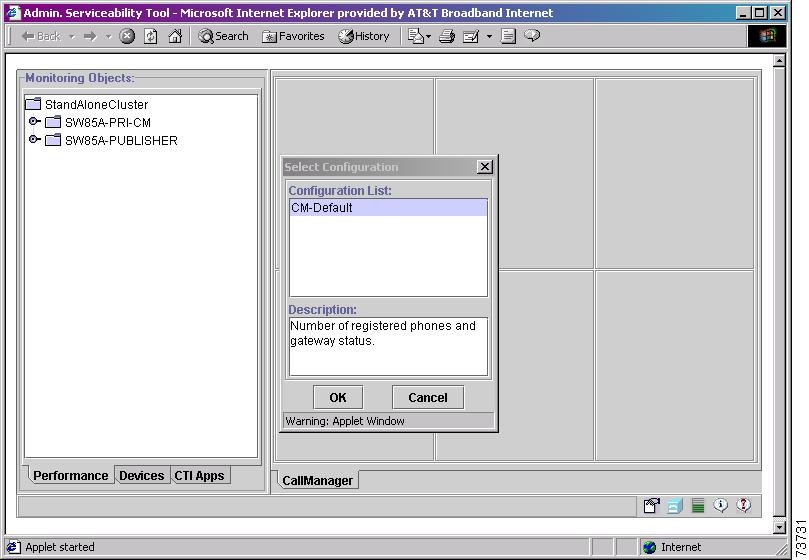Open the History pane from the toolbar
This screenshot has height=560, width=809.
tap(364, 36)
